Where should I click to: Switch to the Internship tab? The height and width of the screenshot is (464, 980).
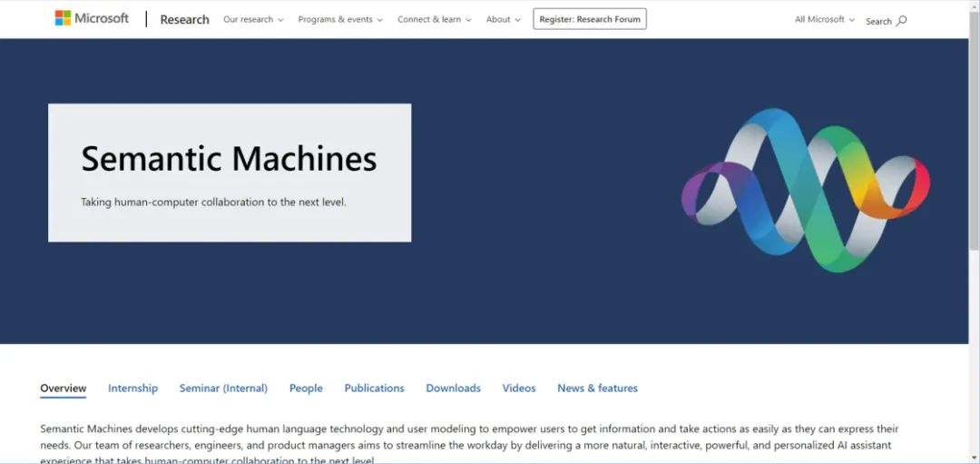point(132,389)
